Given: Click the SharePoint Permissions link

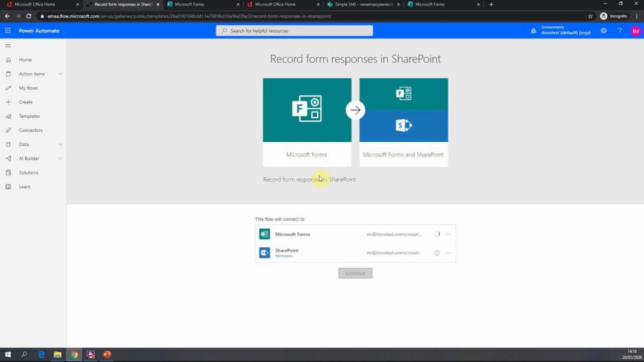Looking at the screenshot, I should pos(284,256).
